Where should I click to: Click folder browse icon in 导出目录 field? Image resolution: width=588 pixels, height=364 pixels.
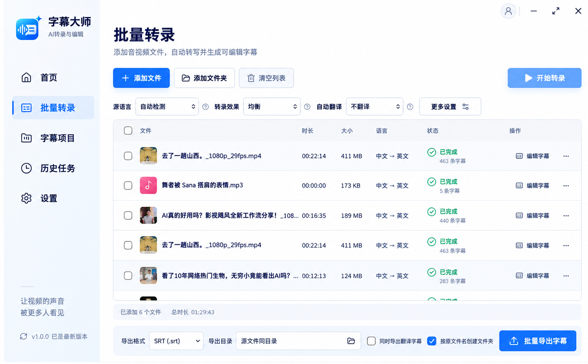pyautogui.click(x=351, y=341)
